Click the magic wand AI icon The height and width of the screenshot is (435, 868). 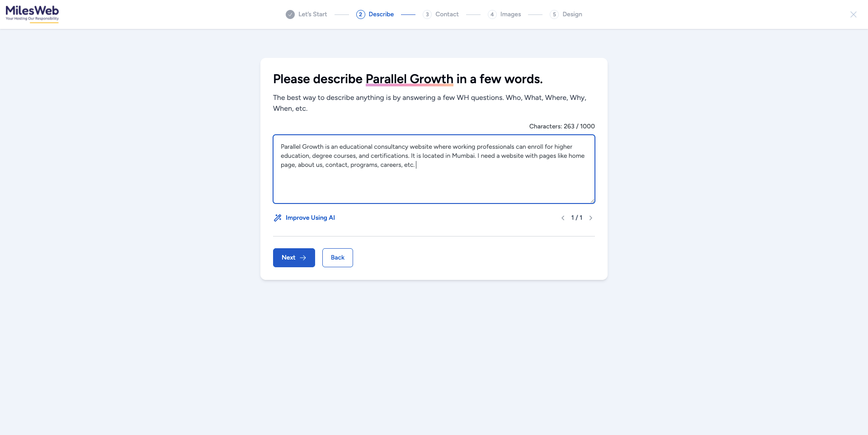pyautogui.click(x=278, y=218)
